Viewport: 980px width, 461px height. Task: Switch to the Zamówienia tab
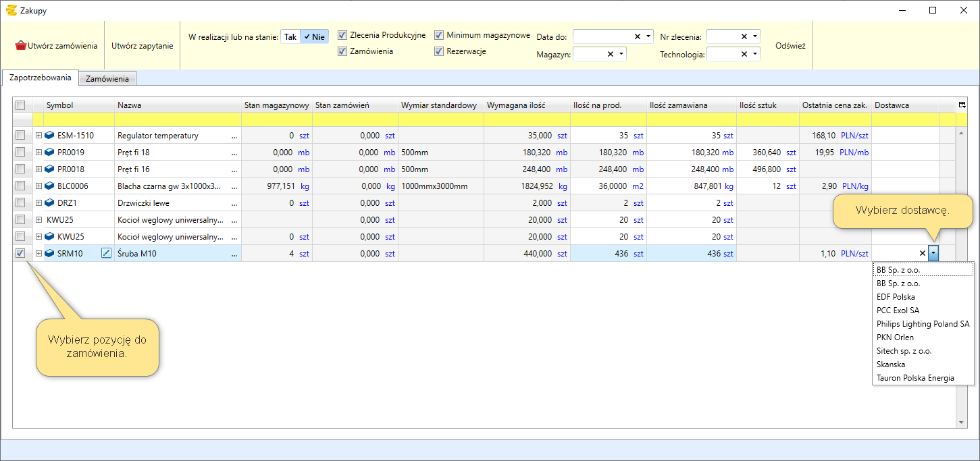click(107, 79)
